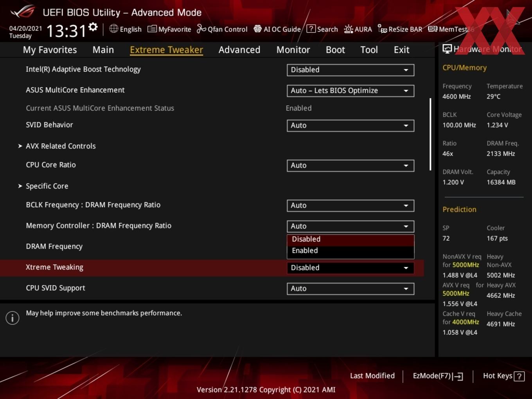The height and width of the screenshot is (399, 532).
Task: Select Extreme Tweaker tab
Action: [166, 50]
